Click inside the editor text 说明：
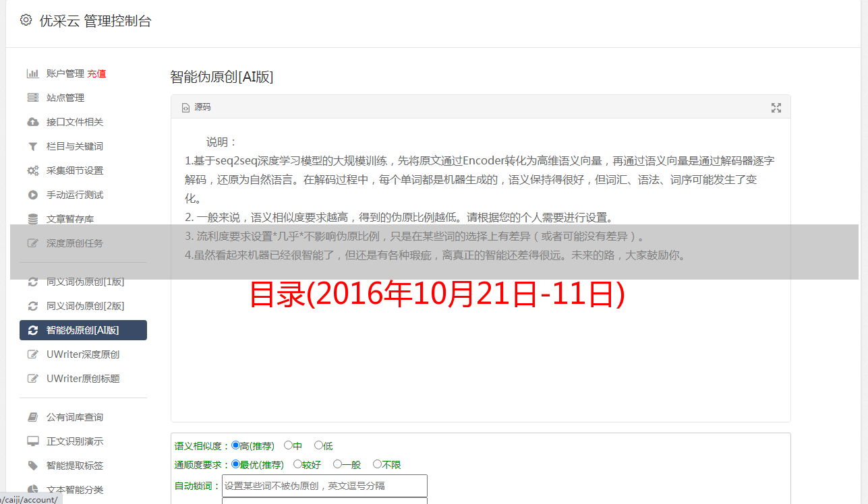 point(222,142)
